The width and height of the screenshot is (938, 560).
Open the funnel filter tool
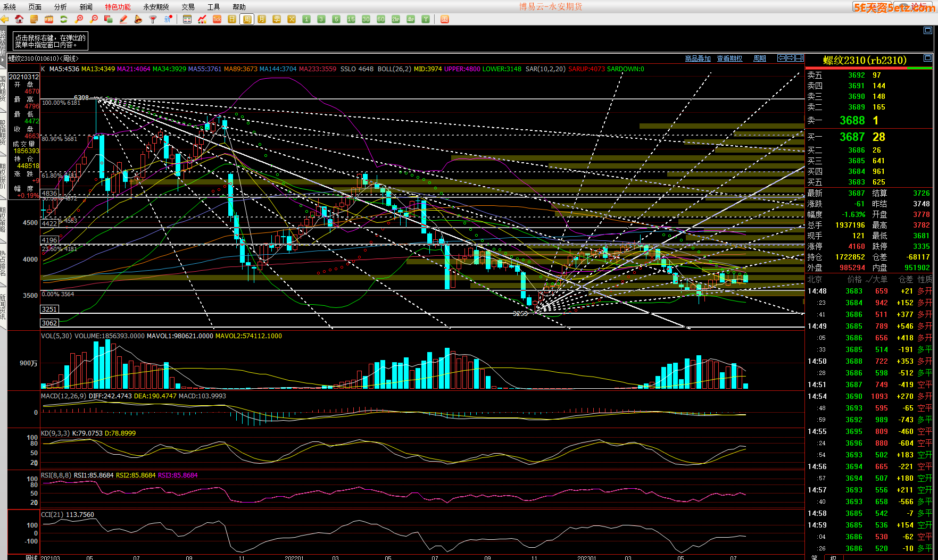(153, 19)
